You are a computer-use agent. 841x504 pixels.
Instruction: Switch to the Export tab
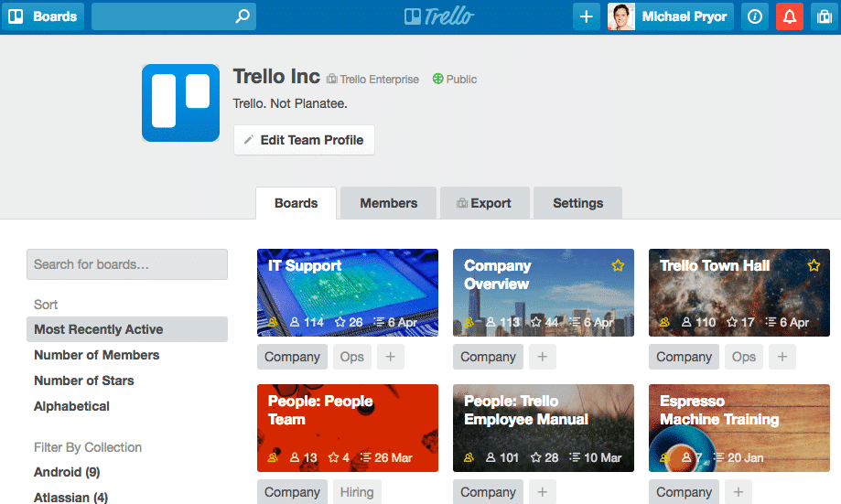tap(485, 203)
